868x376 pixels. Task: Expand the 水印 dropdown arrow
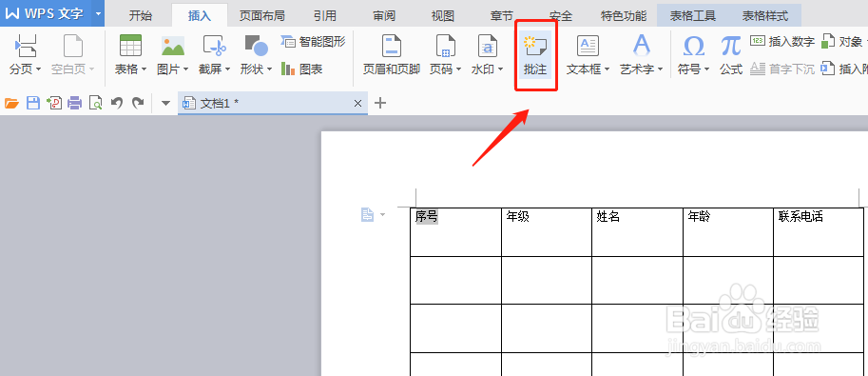click(500, 69)
